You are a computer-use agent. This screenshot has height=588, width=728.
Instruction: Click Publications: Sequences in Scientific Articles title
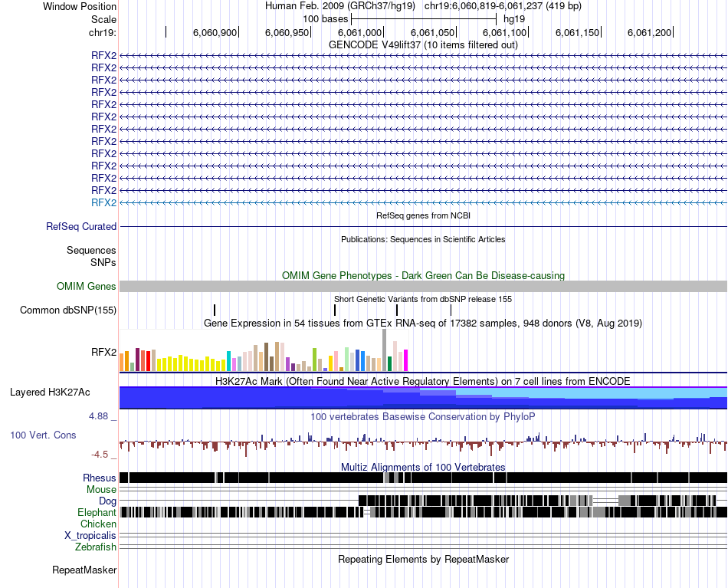click(423, 239)
